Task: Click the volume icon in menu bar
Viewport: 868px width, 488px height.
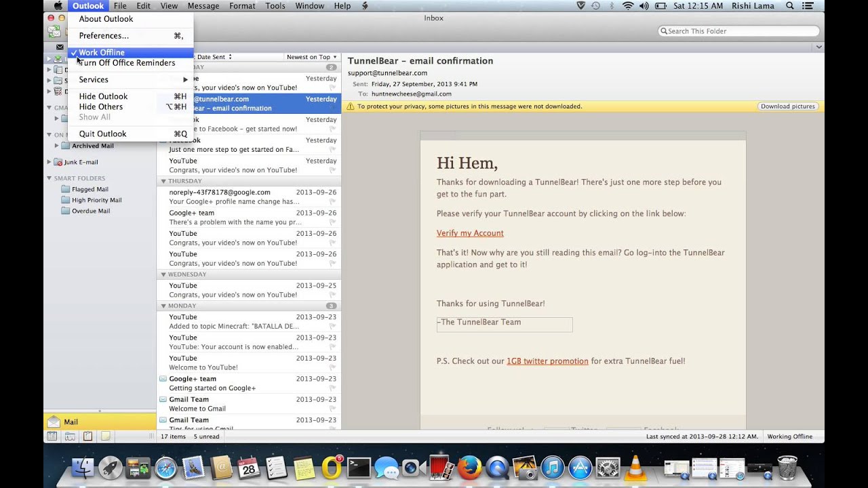Action: point(643,6)
